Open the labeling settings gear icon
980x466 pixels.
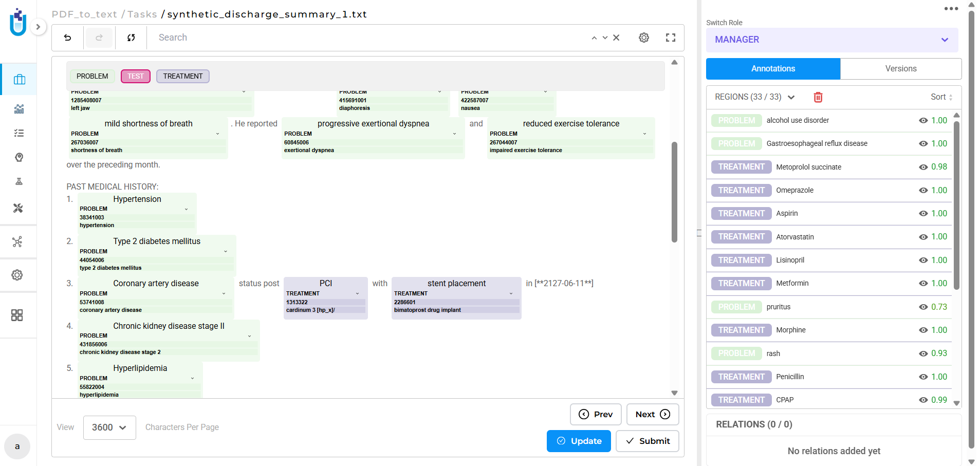(x=643, y=38)
